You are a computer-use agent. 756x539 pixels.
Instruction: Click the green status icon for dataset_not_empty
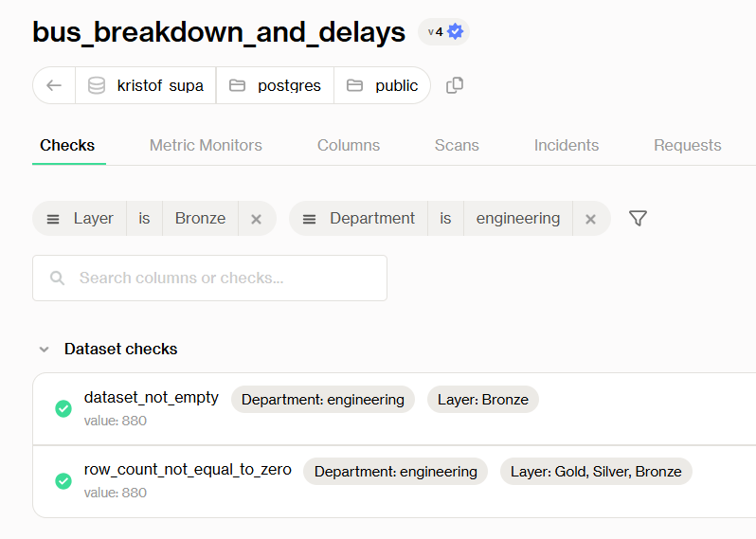[63, 408]
